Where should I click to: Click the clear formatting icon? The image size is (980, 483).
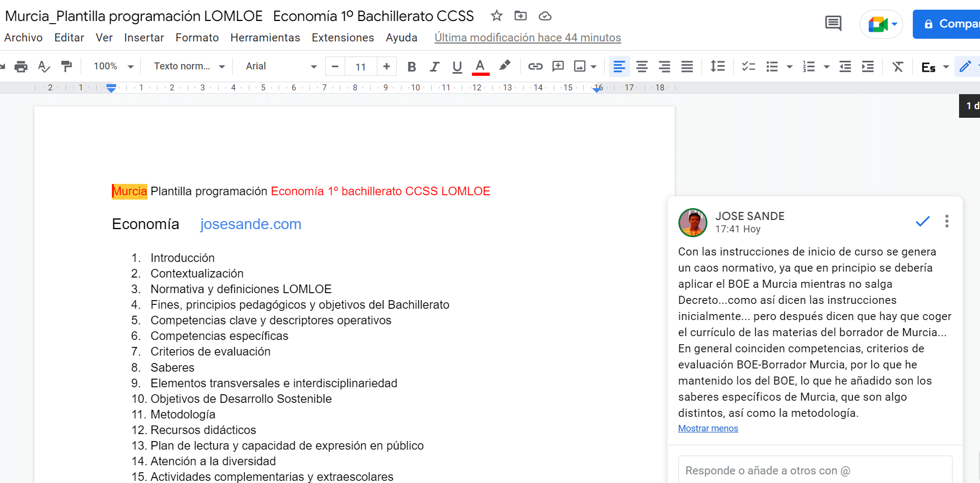pos(897,67)
